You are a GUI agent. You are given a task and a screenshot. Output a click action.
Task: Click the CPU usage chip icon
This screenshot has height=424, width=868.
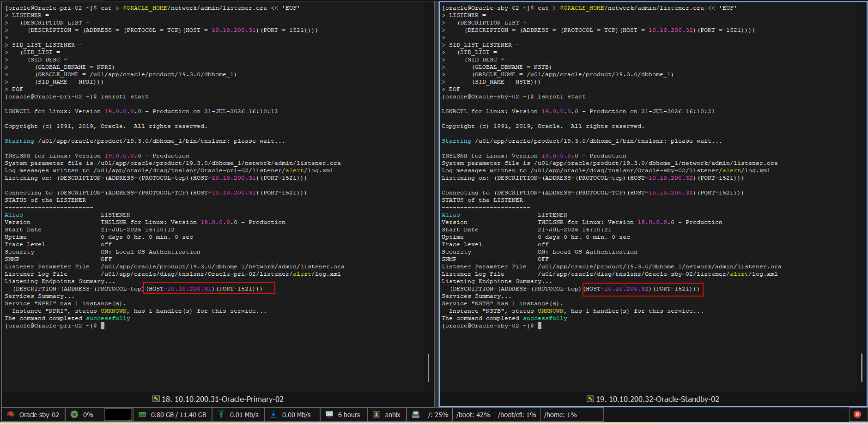click(74, 414)
